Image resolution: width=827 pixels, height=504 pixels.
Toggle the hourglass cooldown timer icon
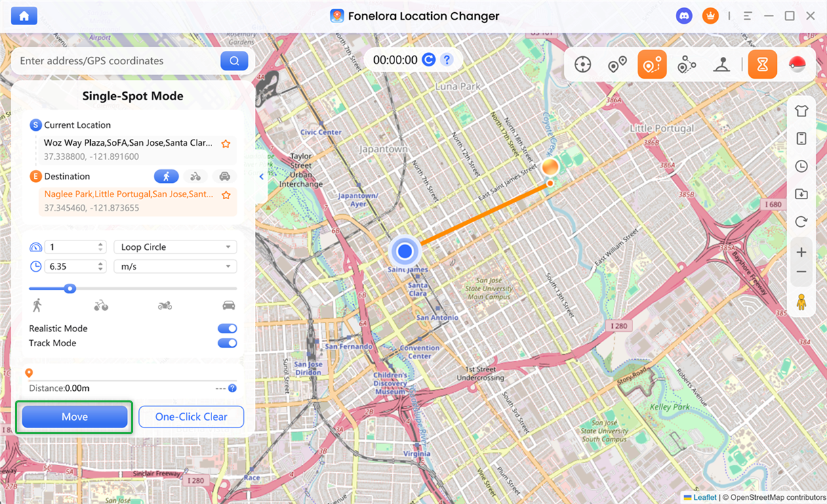(x=763, y=65)
